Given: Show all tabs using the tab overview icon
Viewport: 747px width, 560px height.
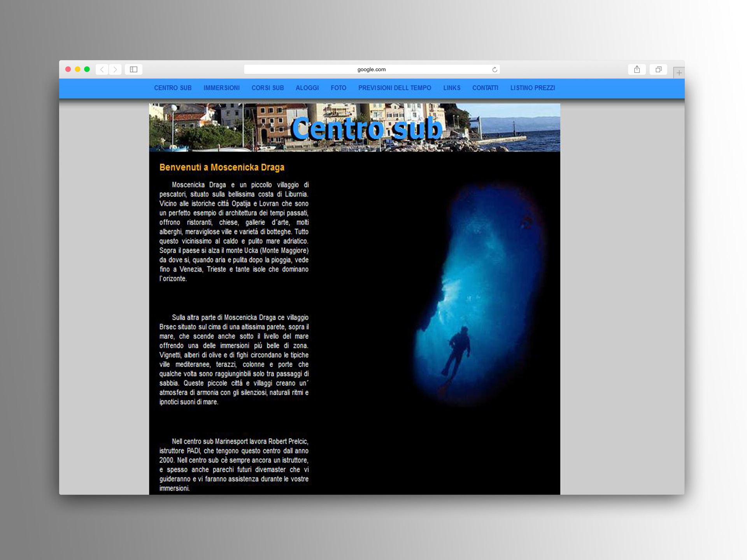Looking at the screenshot, I should tap(658, 69).
